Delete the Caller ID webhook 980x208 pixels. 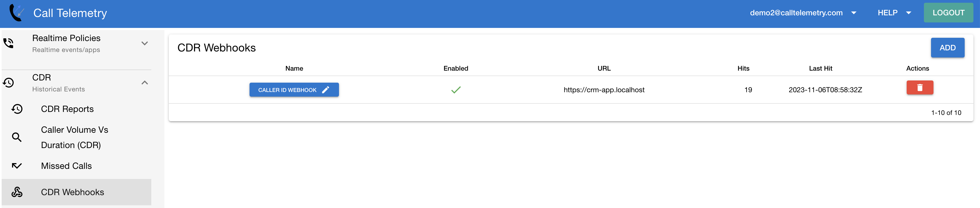click(919, 88)
